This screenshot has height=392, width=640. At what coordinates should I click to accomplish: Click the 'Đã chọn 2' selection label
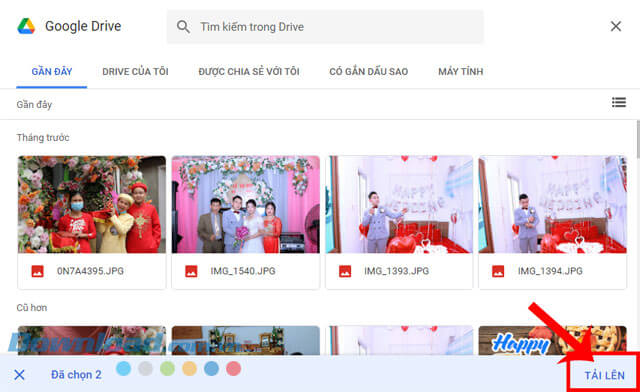click(x=76, y=375)
